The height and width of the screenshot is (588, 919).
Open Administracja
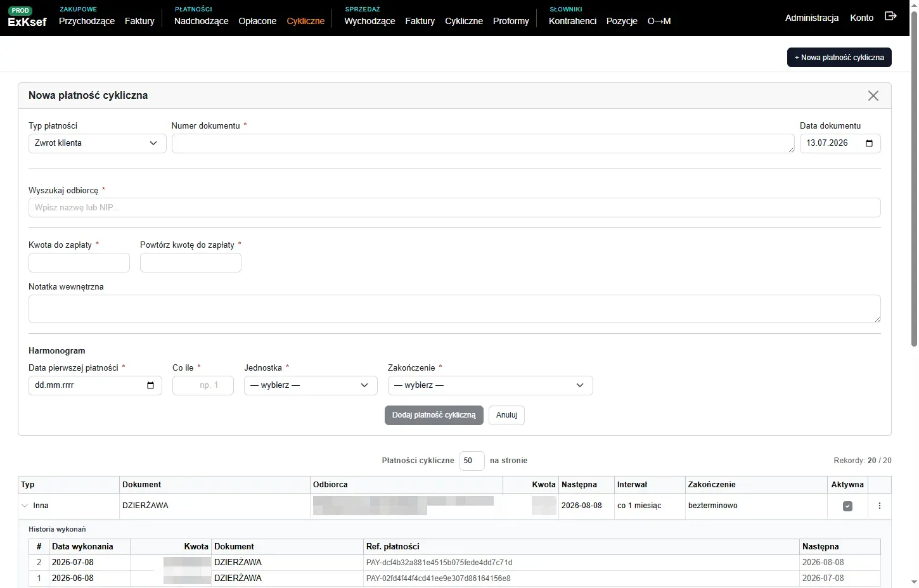(812, 18)
